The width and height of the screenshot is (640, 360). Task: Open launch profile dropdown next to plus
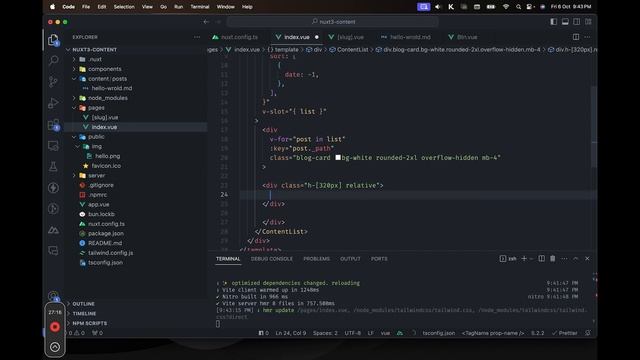pyautogui.click(x=531, y=259)
